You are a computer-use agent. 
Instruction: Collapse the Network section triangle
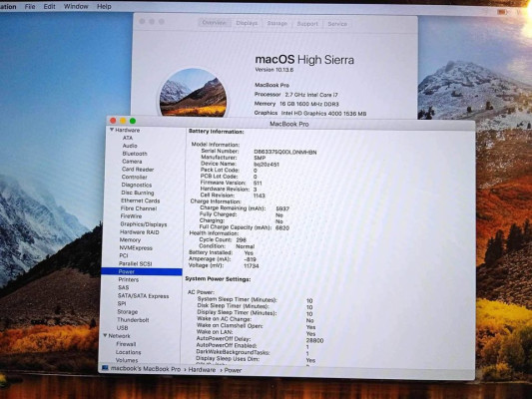pyautogui.click(x=105, y=335)
